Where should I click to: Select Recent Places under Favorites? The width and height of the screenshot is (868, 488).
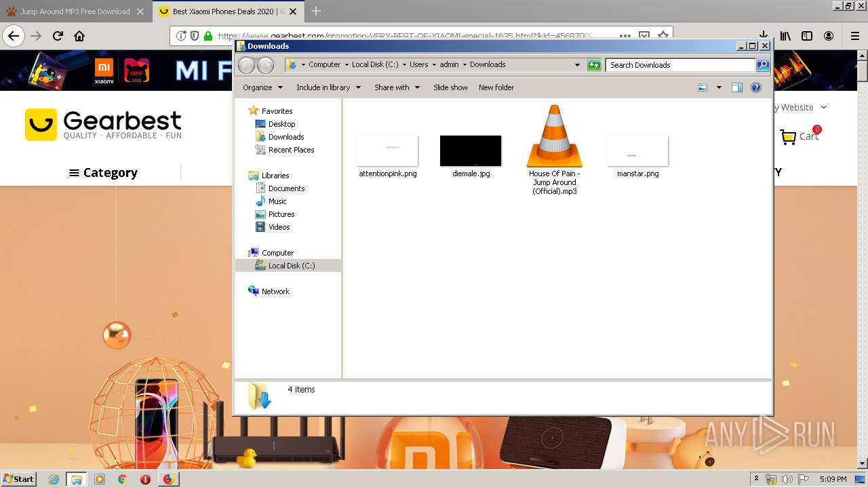click(291, 150)
